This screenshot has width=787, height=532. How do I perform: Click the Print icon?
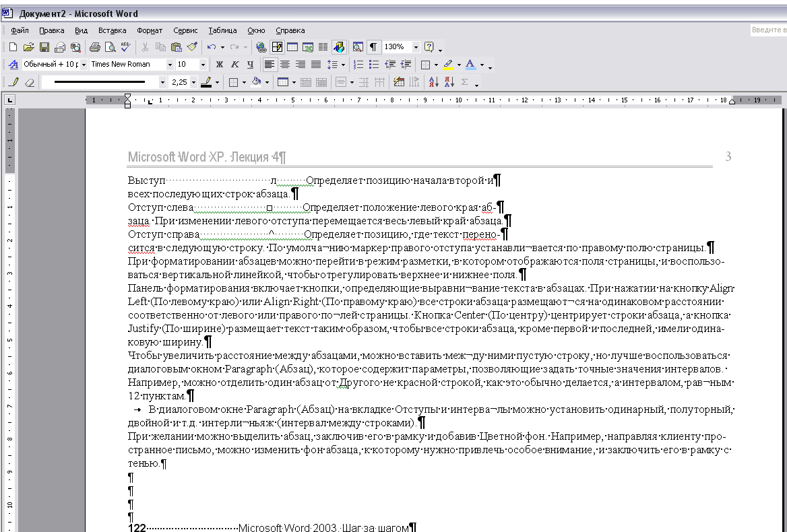94,47
